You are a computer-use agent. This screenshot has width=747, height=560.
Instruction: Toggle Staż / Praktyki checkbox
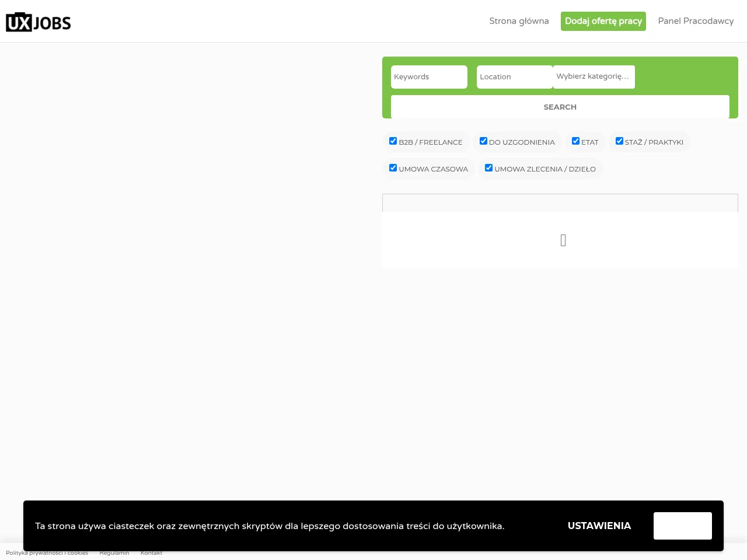point(619,141)
